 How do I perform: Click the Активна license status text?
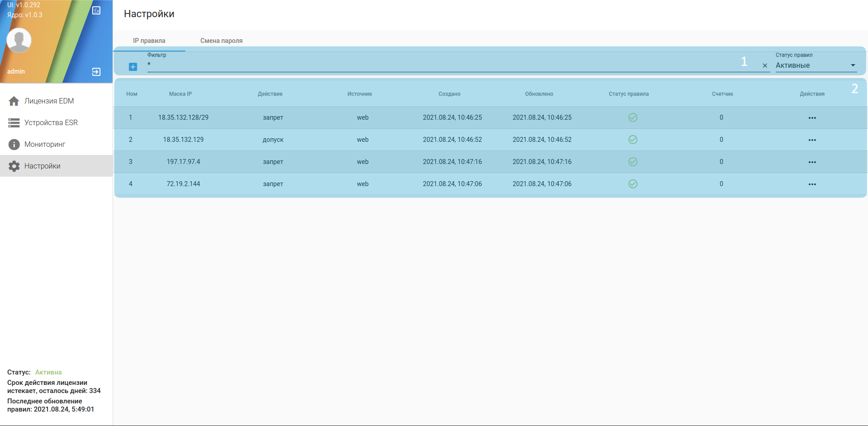coord(48,372)
